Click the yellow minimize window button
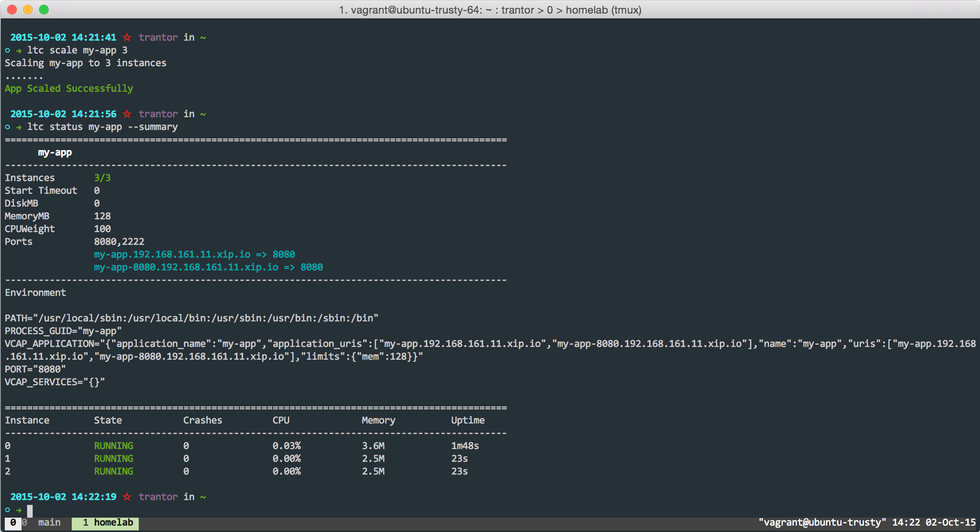The height and width of the screenshot is (532, 980). (x=28, y=10)
